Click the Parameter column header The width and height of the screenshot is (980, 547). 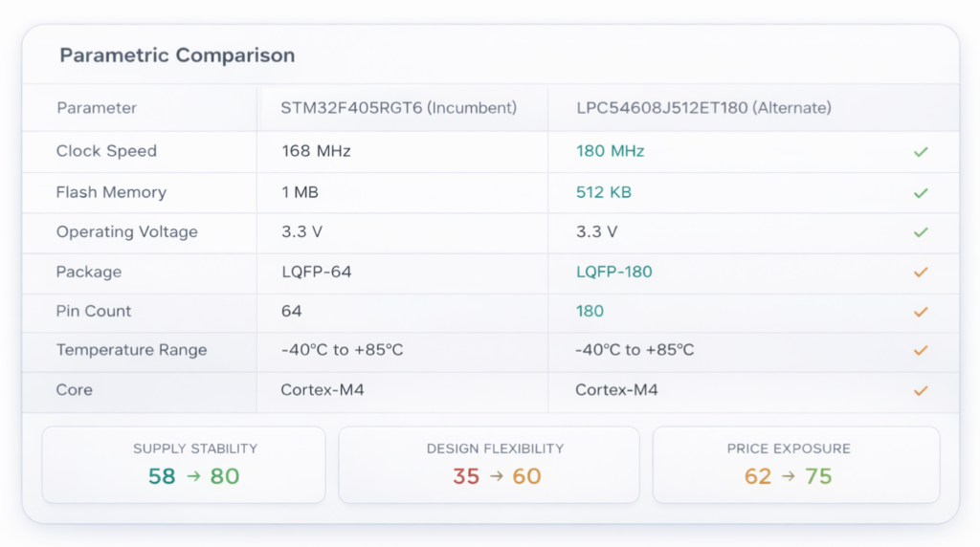(97, 108)
